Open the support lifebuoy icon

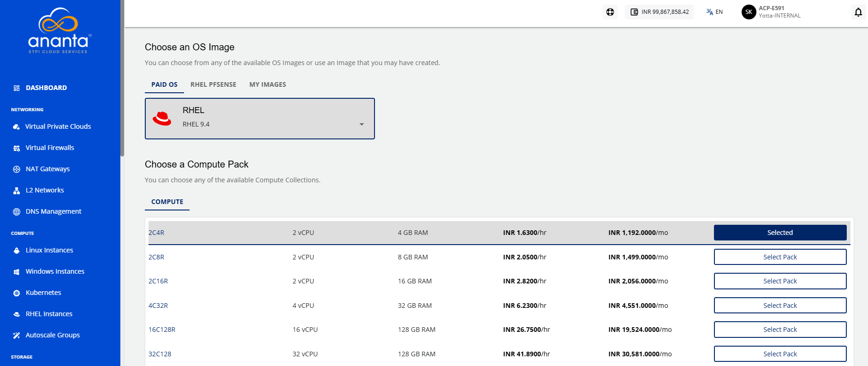pyautogui.click(x=610, y=12)
